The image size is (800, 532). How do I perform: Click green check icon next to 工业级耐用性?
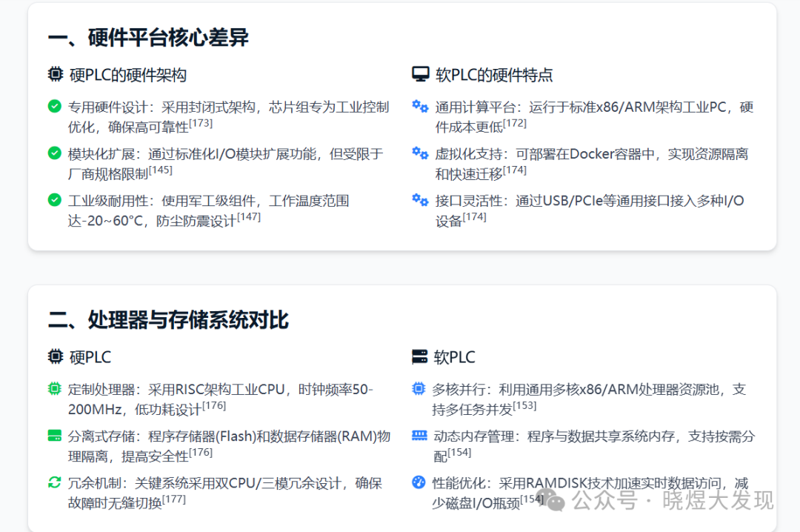[x=55, y=200]
